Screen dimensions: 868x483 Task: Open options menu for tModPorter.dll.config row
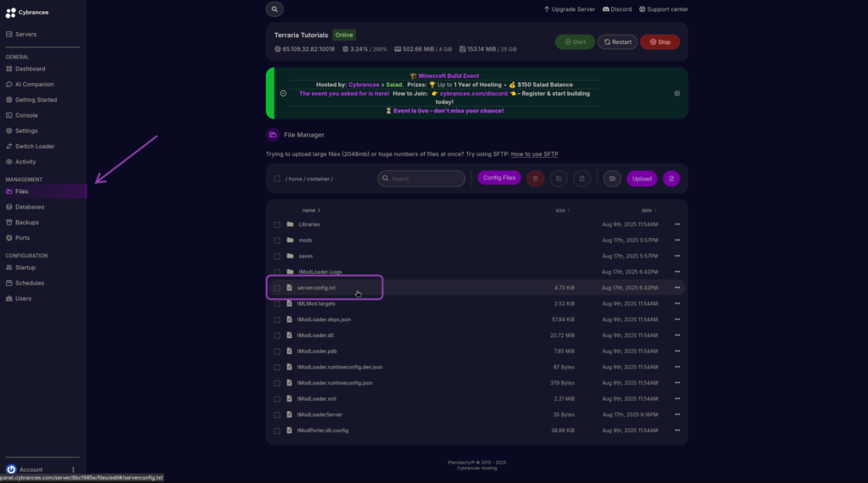(x=677, y=430)
